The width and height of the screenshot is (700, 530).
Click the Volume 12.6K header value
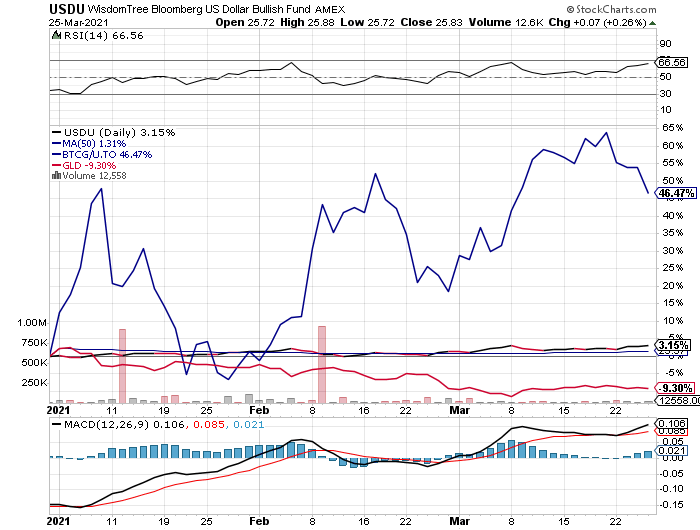point(506,22)
